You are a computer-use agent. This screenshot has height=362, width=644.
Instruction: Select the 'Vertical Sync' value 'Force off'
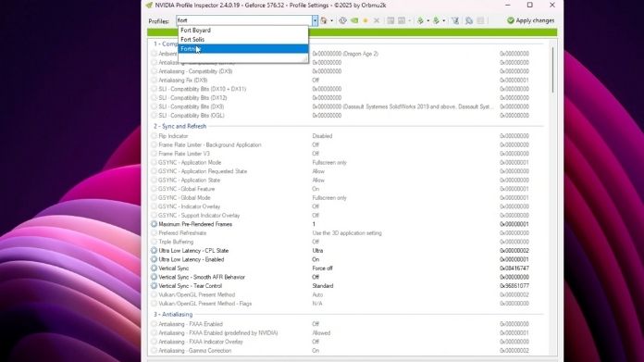tap(322, 268)
